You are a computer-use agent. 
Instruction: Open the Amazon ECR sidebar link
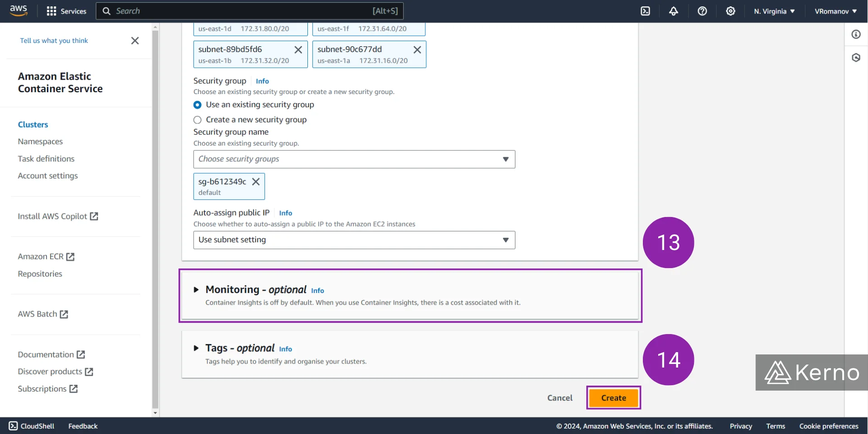point(41,257)
